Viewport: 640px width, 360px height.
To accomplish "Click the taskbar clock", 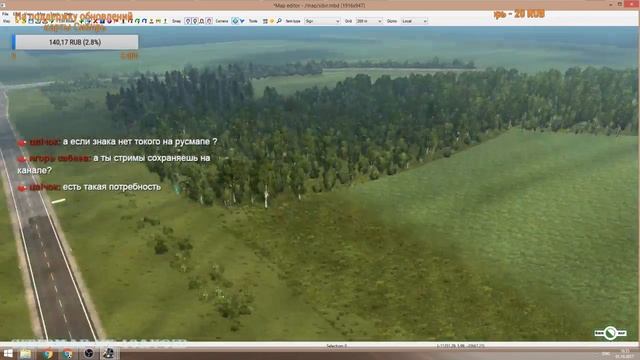I will click(x=625, y=353).
